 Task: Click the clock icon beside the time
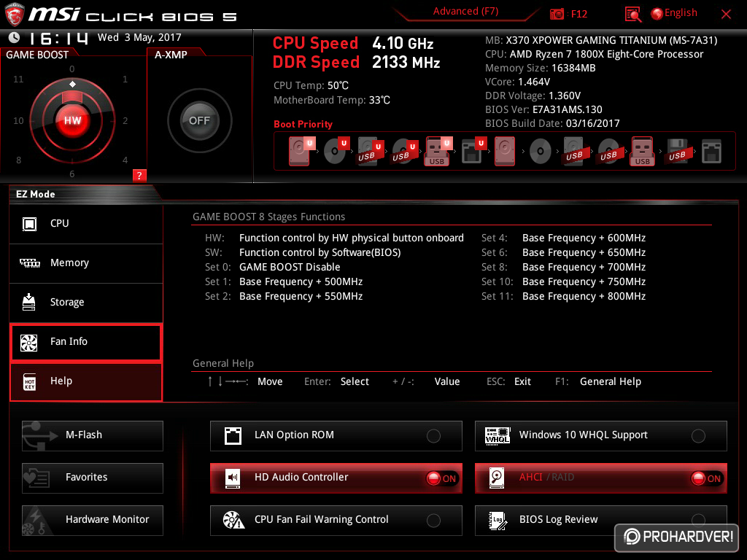click(15, 37)
